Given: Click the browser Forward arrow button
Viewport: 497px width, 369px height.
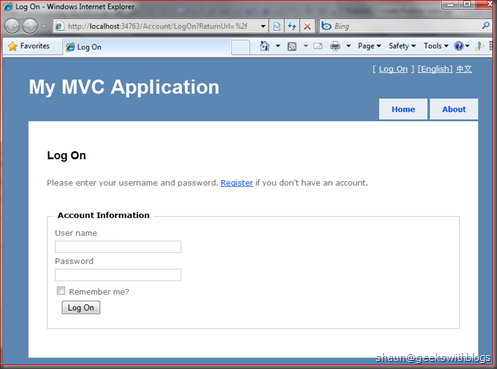Looking at the screenshot, I should click(x=30, y=26).
